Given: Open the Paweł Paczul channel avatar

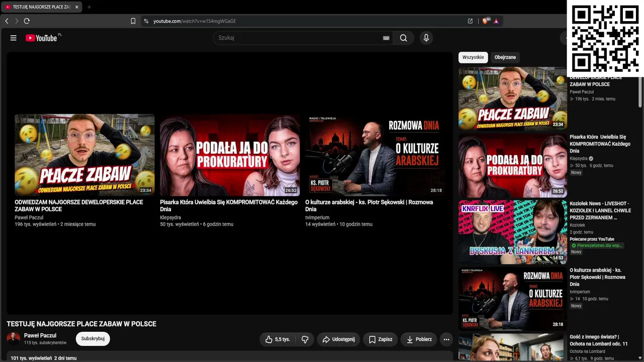Looking at the screenshot, I should pyautogui.click(x=14, y=338).
